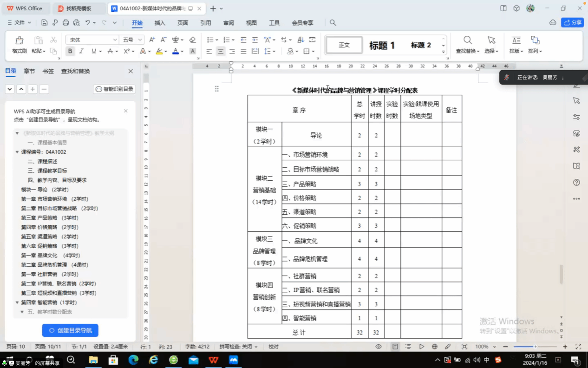Toggle bold formatting in the ribbon
Viewport: 588px width, 368px height.
(x=70, y=51)
